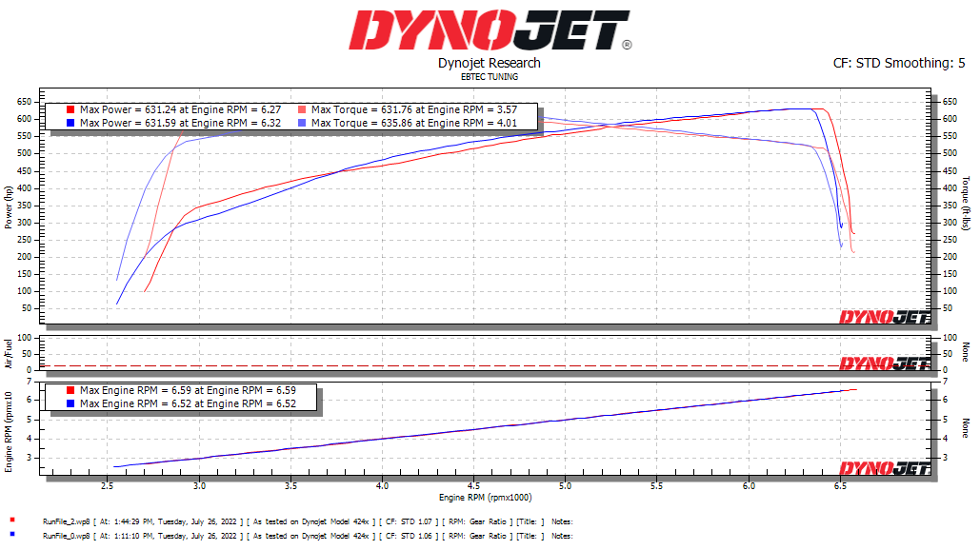Click the Dynojet watermark in Air/Fuel graph

click(884, 363)
